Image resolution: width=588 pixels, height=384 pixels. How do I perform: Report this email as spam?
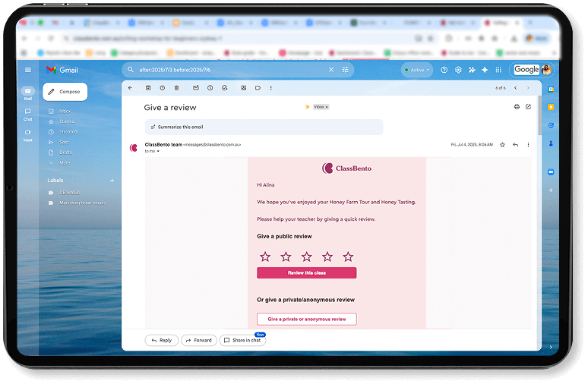pyautogui.click(x=163, y=88)
